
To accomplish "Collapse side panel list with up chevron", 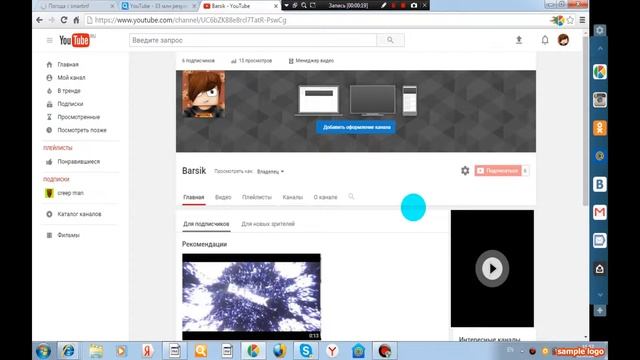I will pos(600,49).
